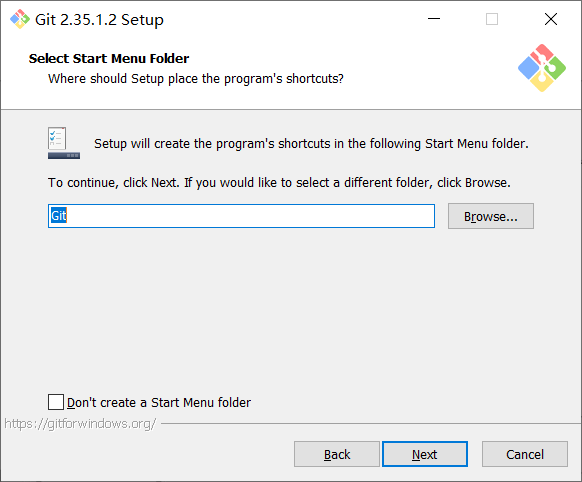Click empty area of Start Menu folder field

click(x=251, y=216)
